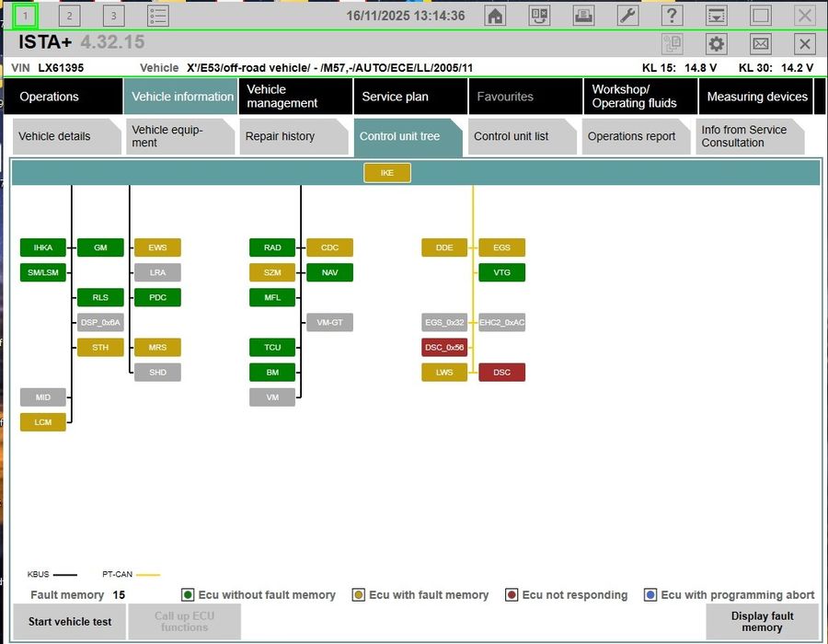Select the IKE gateway node
This screenshot has width=828, height=644.
(x=387, y=173)
